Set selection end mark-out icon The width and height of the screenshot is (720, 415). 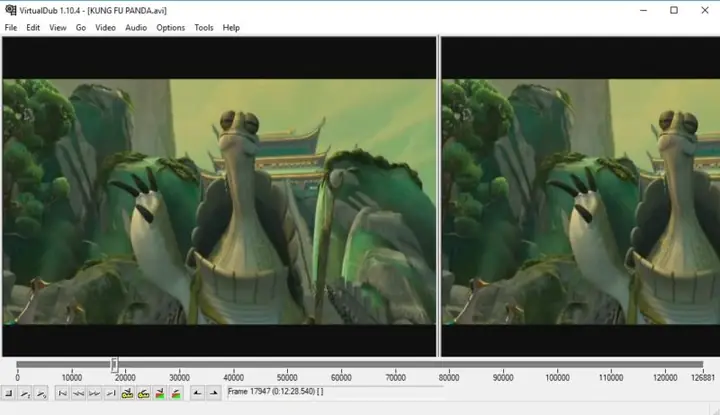(214, 393)
